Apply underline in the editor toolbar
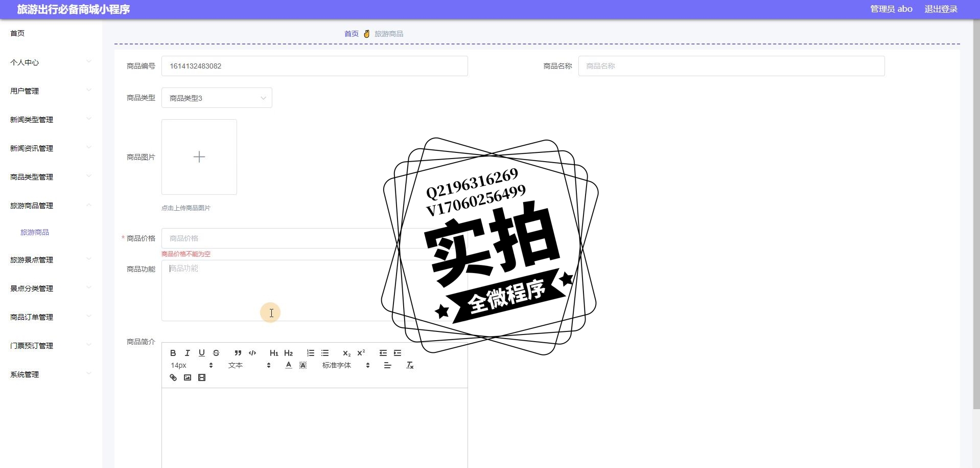The image size is (980, 468). click(202, 353)
